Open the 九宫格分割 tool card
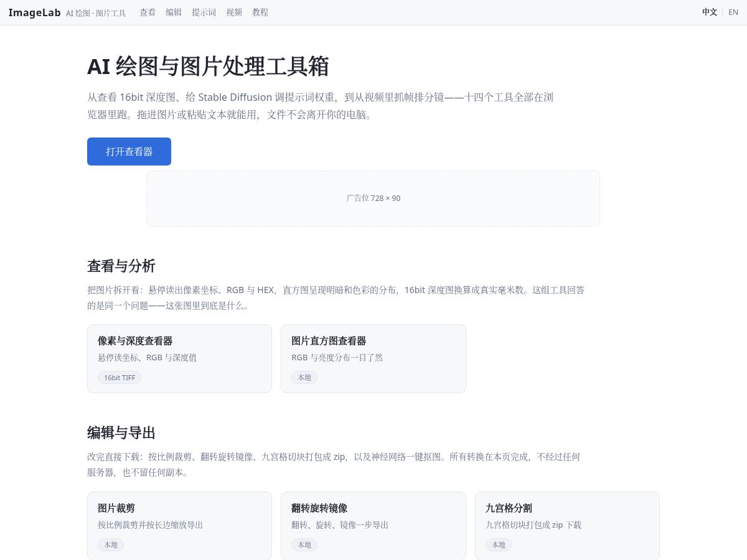This screenshot has height=560, width=747. (567, 526)
